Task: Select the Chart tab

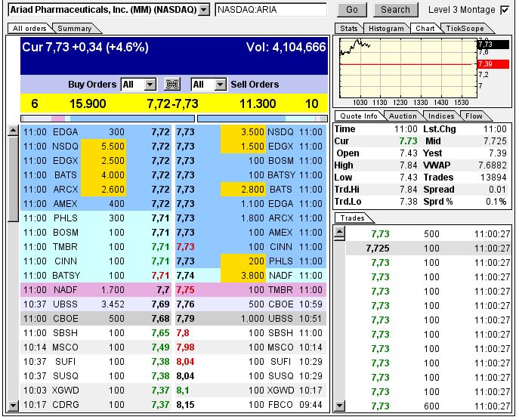Action: [x=425, y=29]
